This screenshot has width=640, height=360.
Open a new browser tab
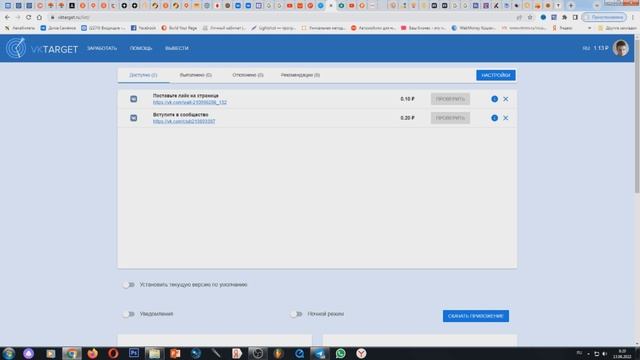[x=571, y=5]
